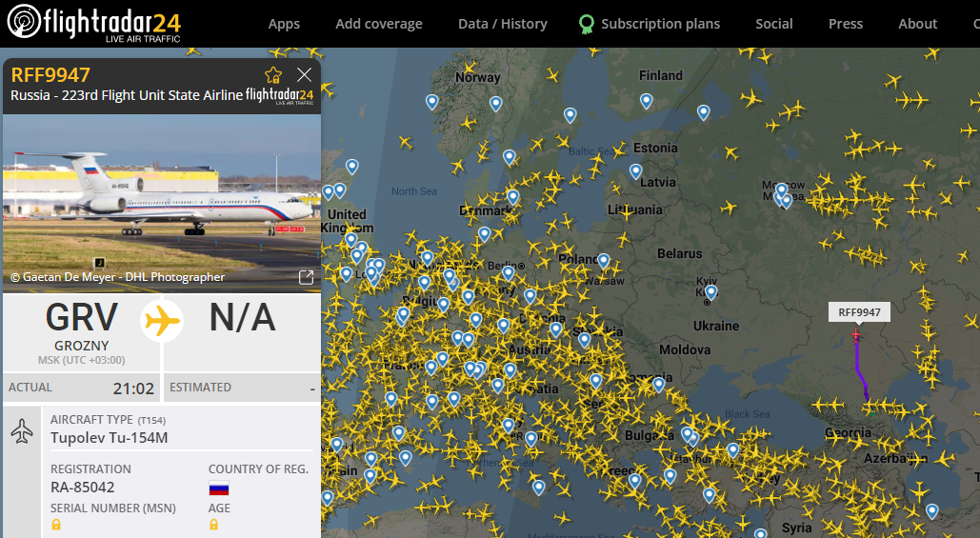Click the ACTUAL 21:02 departure time
980x538 pixels.
coord(81,389)
